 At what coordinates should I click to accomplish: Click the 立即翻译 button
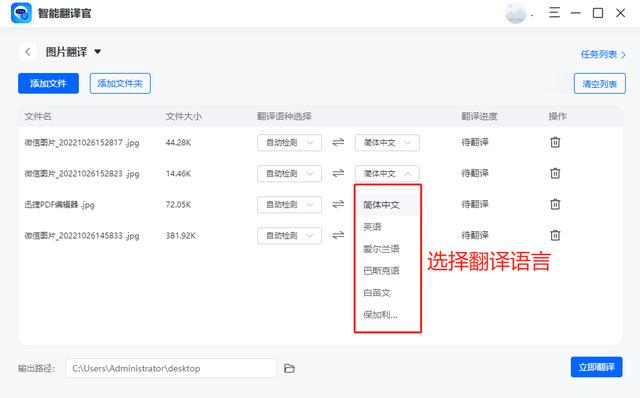596,367
